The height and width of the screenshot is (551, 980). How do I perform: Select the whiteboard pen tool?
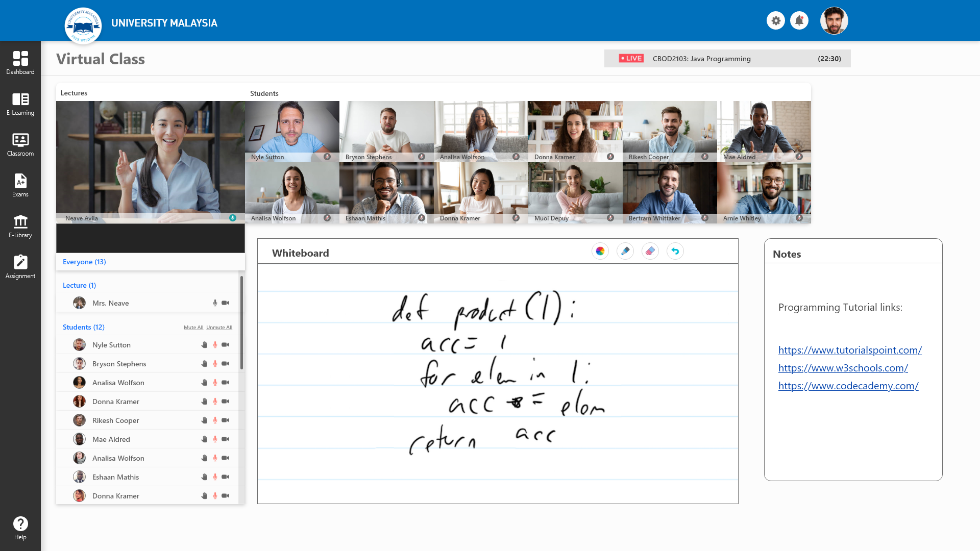(625, 251)
